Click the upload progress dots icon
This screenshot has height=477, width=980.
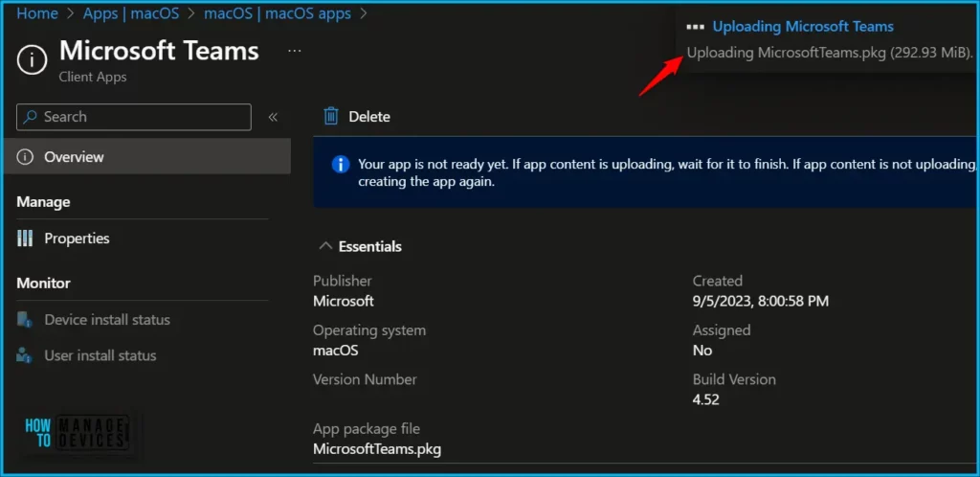pyautogui.click(x=695, y=27)
